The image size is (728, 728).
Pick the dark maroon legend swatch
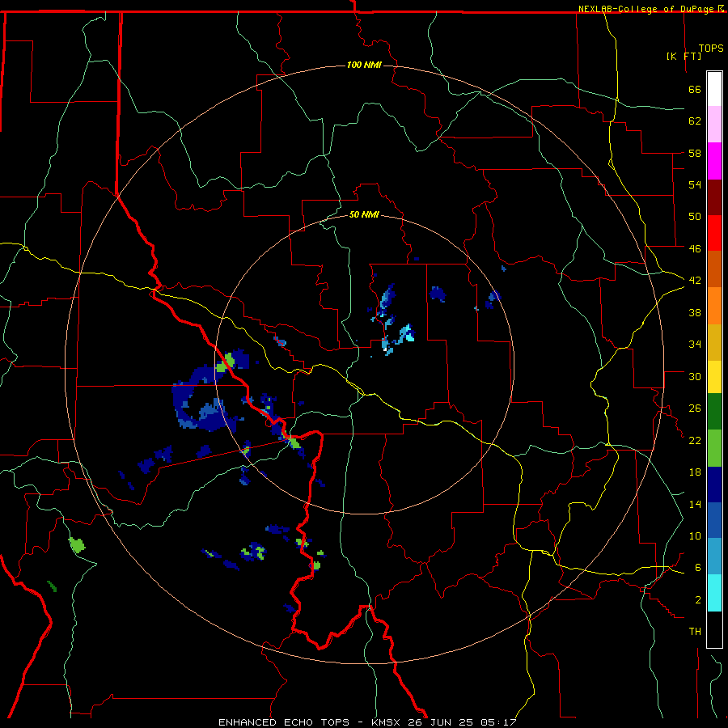[x=714, y=197]
